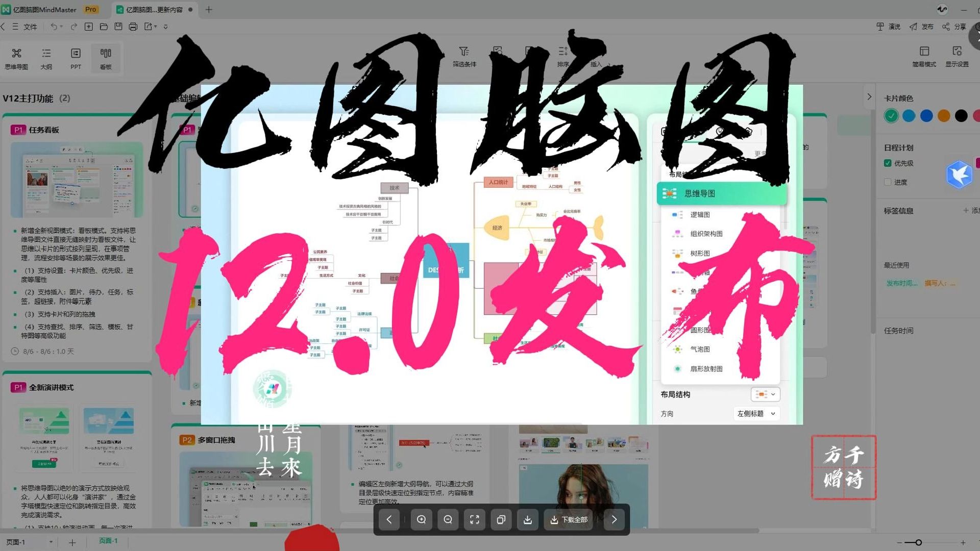This screenshot has height=551, width=980.
Task: Open 显示设置 display settings
Action: click(x=957, y=57)
